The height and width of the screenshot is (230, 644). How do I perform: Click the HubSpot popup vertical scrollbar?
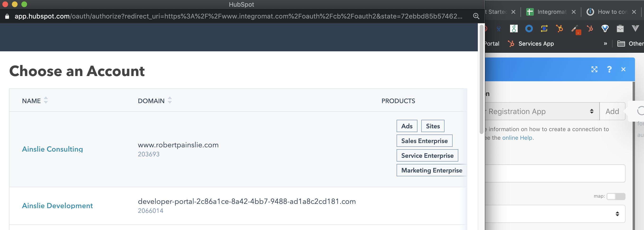pyautogui.click(x=481, y=79)
